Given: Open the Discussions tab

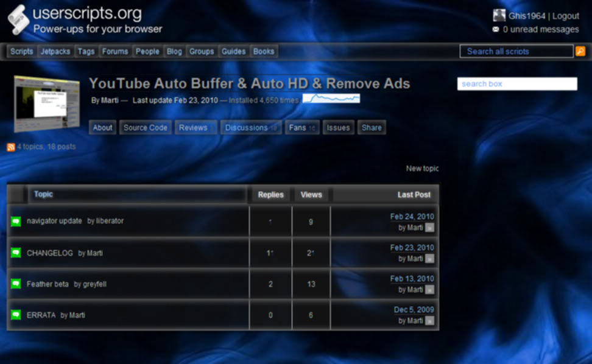Looking at the screenshot, I should (x=251, y=127).
